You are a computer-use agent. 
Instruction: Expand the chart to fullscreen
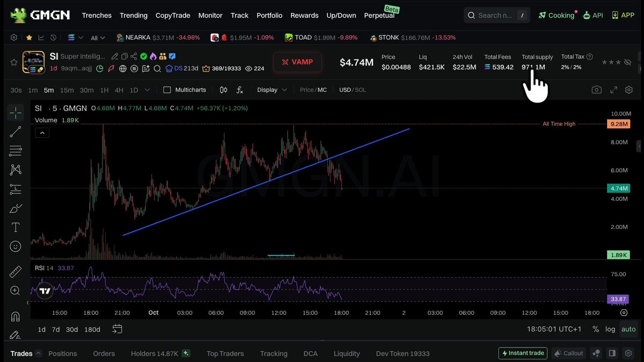(x=613, y=90)
